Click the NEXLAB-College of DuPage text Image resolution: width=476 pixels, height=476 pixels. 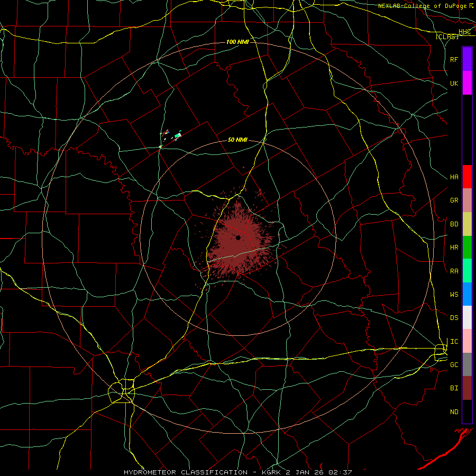coord(422,6)
